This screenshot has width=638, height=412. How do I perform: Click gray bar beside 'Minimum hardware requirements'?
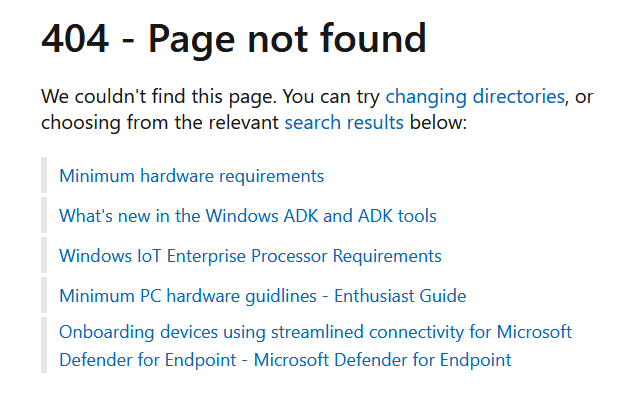point(44,175)
